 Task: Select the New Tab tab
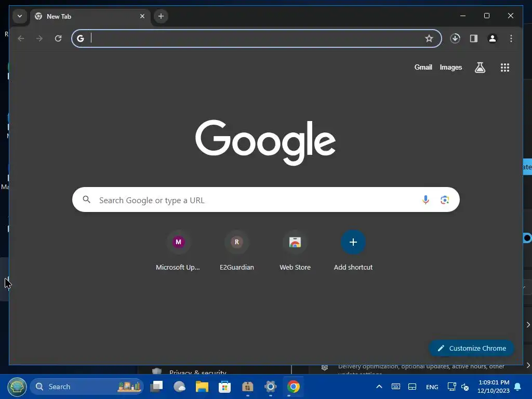[x=90, y=16]
